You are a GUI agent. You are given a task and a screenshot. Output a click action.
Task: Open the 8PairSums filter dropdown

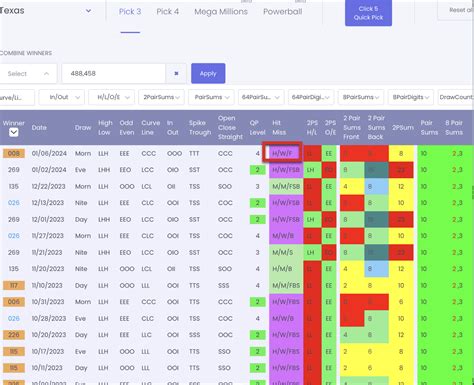pos(361,97)
